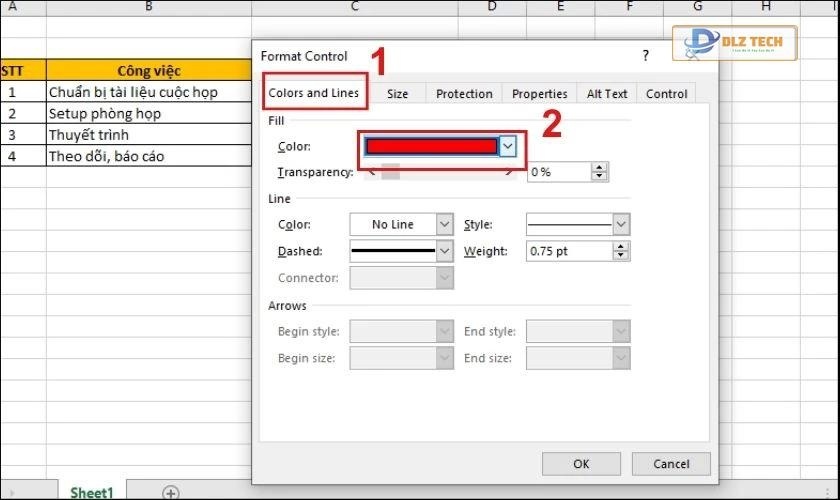Close the Format Control dialog
840x500 pixels.
[x=692, y=56]
